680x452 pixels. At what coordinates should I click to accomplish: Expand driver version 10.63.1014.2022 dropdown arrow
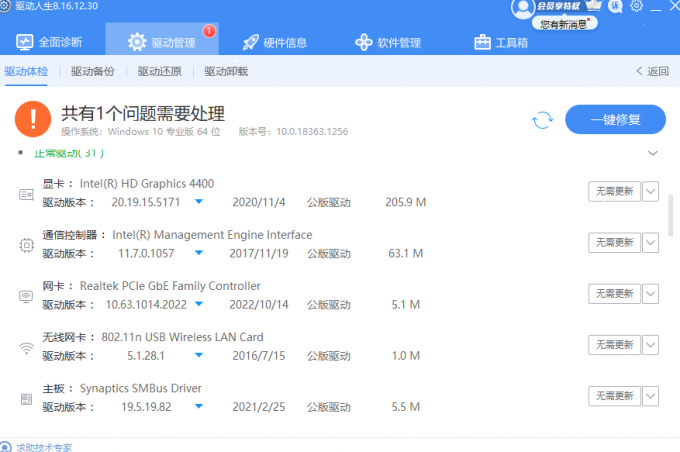(199, 304)
